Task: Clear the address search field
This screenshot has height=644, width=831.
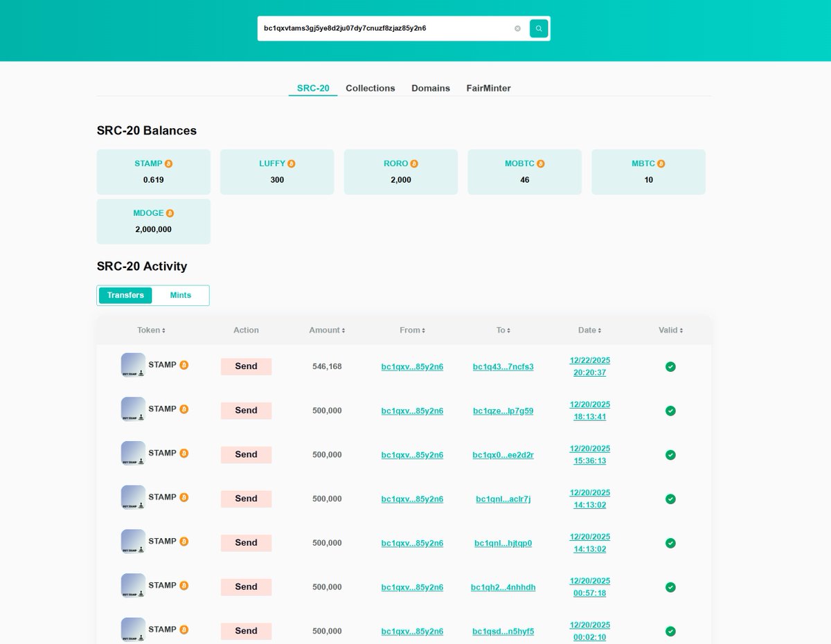Action: pyautogui.click(x=517, y=28)
